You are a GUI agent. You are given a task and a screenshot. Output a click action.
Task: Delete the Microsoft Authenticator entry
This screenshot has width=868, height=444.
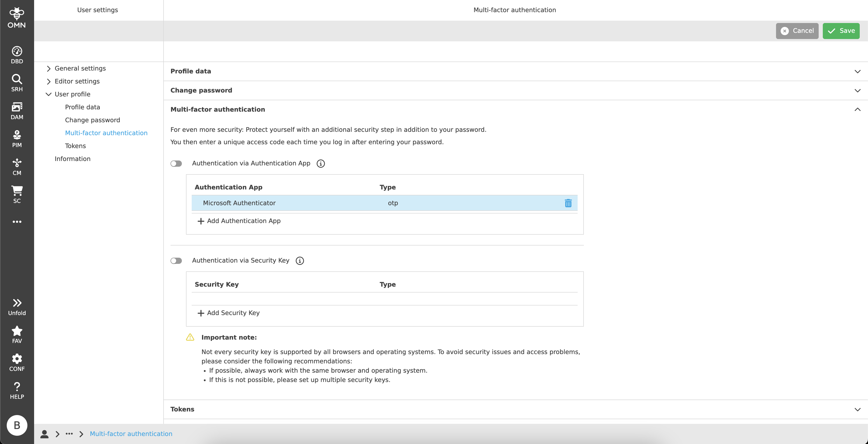pyautogui.click(x=568, y=203)
